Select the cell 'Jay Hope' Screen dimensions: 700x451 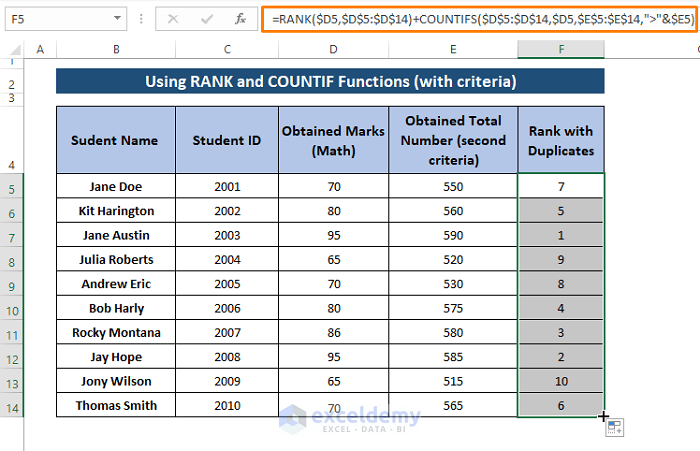click(116, 357)
